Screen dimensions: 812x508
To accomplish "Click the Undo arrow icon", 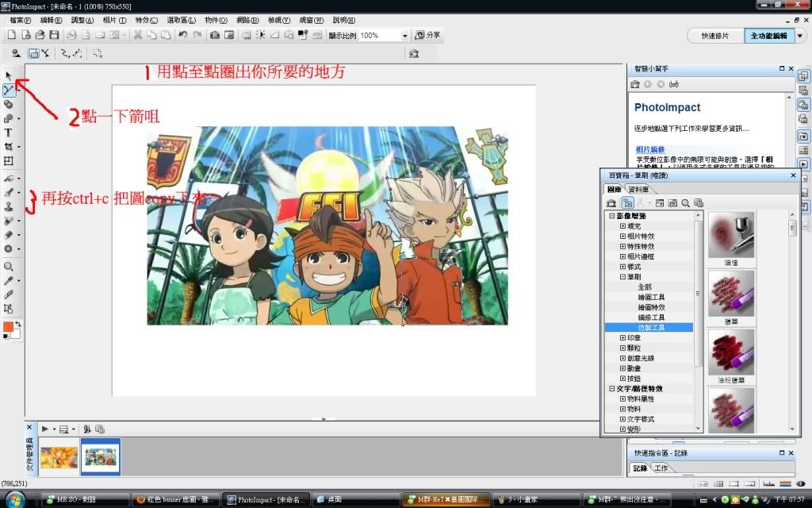I will [x=182, y=35].
